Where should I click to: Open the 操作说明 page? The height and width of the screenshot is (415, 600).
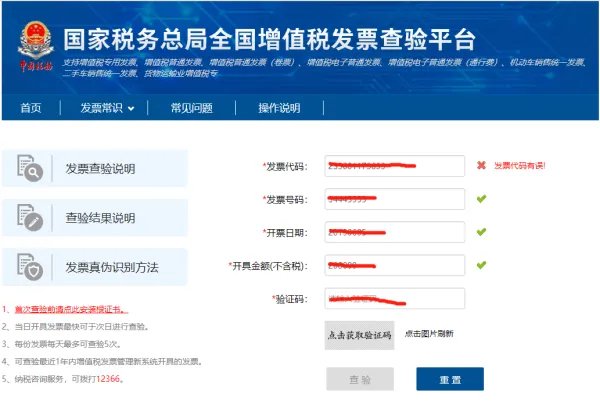tap(279, 108)
